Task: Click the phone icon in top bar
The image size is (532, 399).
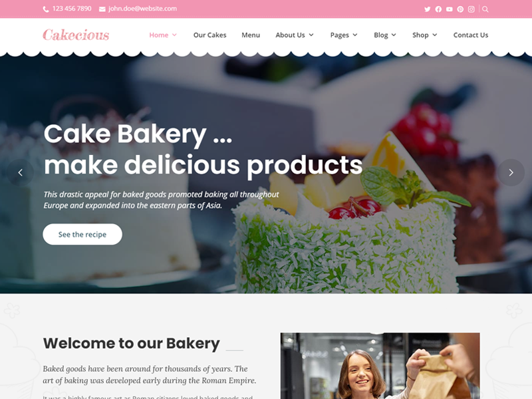Action: pos(46,9)
